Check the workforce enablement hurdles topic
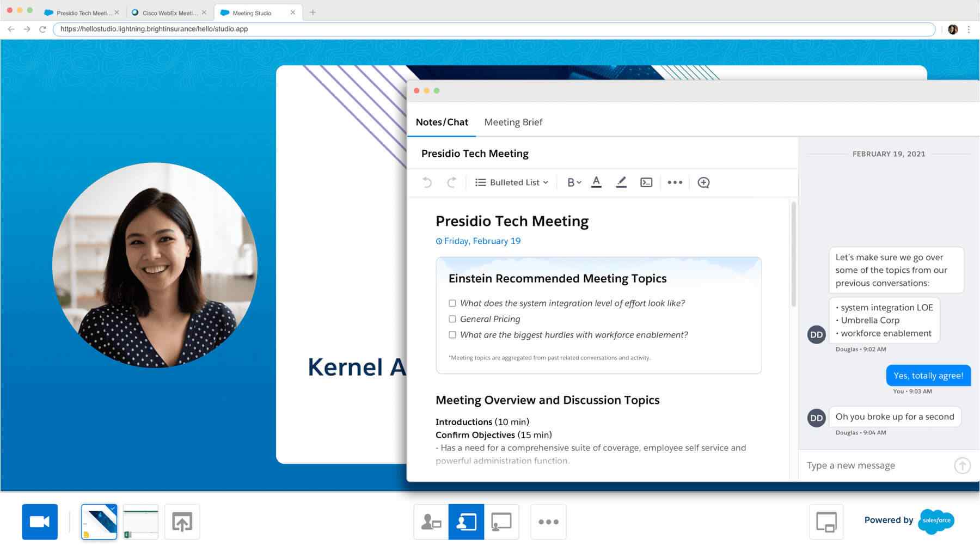The height and width of the screenshot is (551, 980). point(452,335)
